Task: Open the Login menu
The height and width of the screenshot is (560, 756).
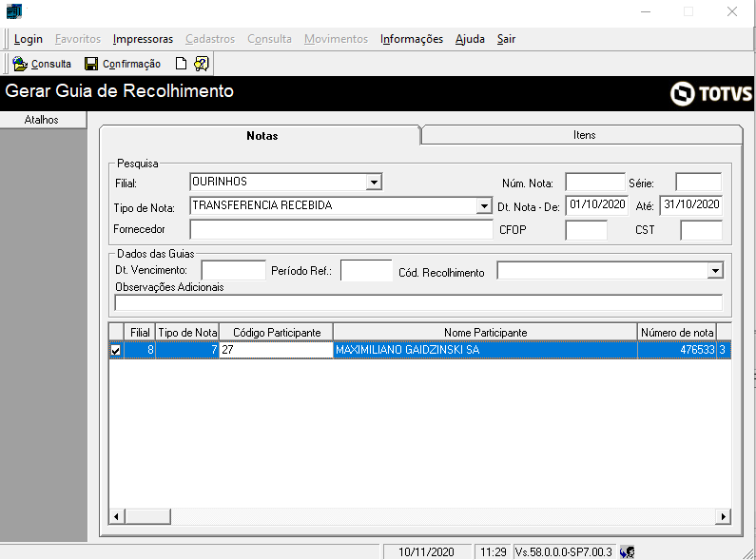Action: [28, 39]
